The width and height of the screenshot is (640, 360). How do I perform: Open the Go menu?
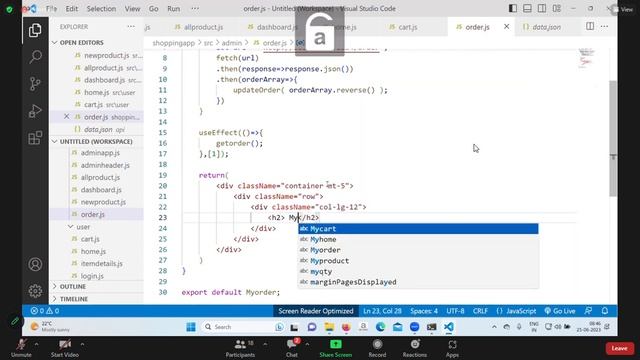click(x=153, y=9)
